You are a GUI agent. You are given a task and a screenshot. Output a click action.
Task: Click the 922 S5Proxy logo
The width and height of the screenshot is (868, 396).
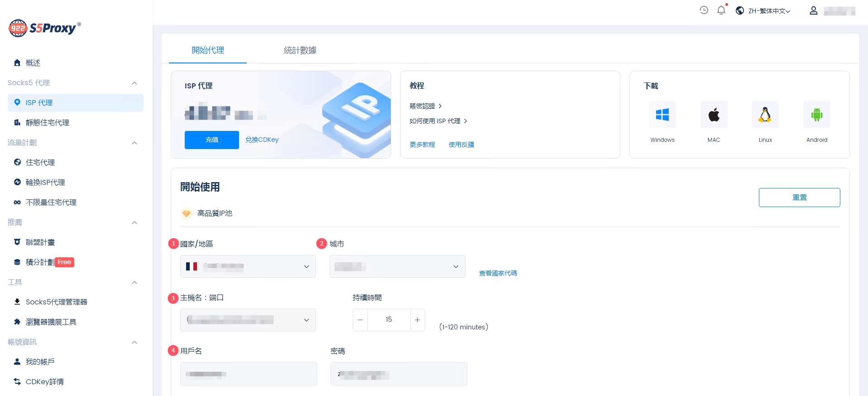click(x=44, y=28)
